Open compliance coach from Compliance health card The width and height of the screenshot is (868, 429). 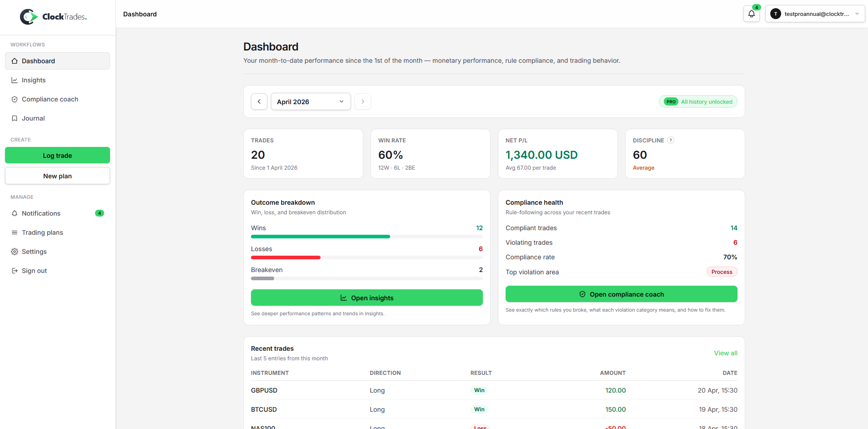pyautogui.click(x=621, y=294)
